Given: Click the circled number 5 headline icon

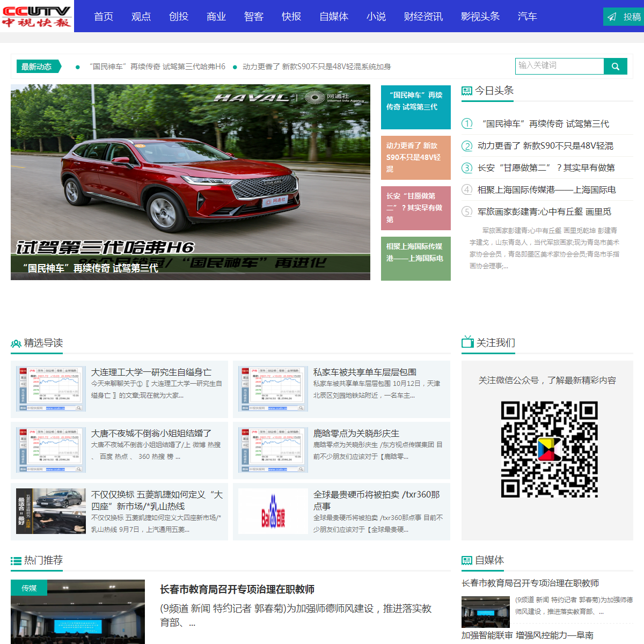Looking at the screenshot, I should click(x=467, y=212).
